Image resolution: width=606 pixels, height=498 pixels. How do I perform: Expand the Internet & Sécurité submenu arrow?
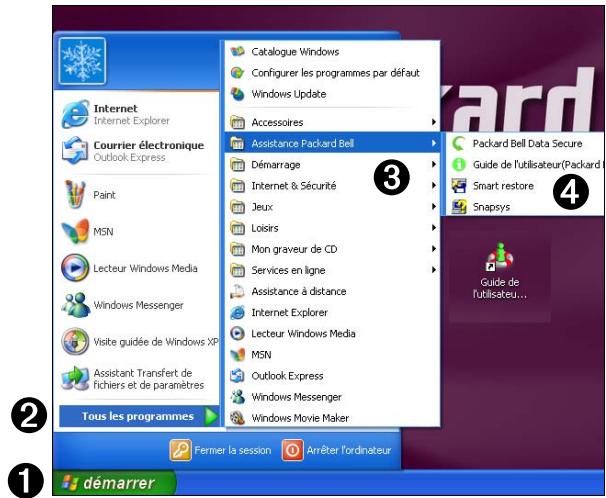pyautogui.click(x=434, y=186)
